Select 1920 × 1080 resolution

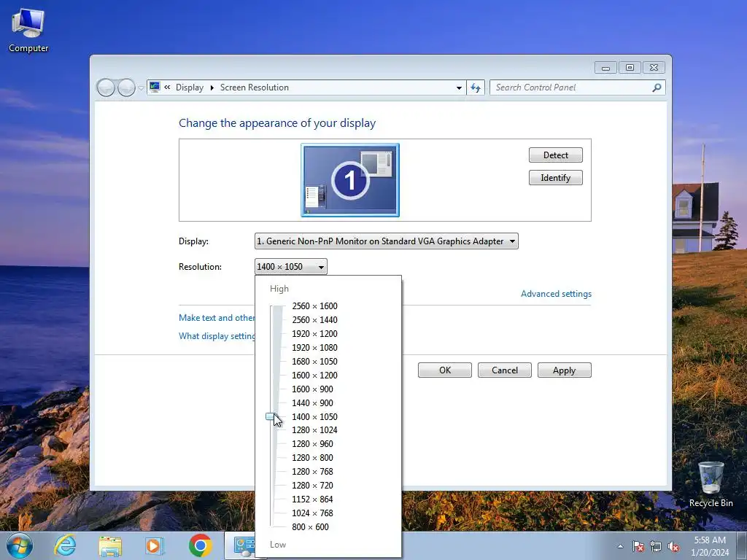pos(314,347)
